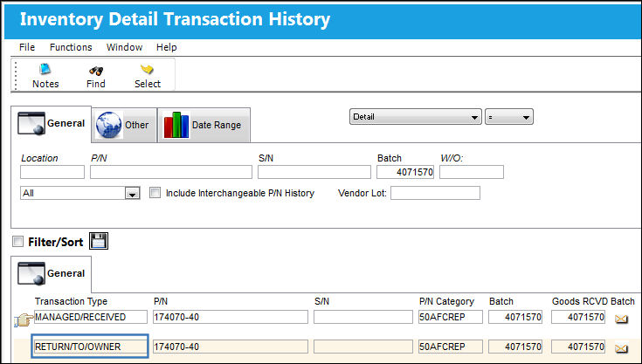Click pointing hand row indicator icon
Viewport: 642px width, 364px height.
tap(24, 319)
